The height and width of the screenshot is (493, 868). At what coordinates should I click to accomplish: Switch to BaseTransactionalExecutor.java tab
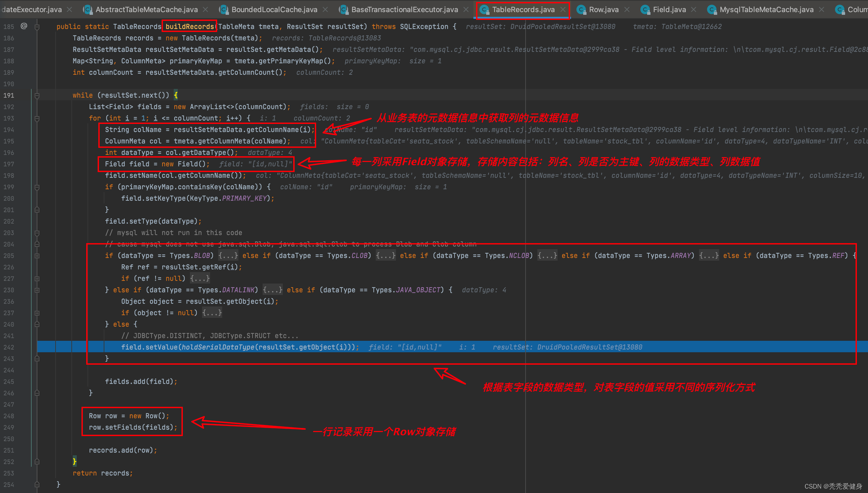pyautogui.click(x=405, y=9)
